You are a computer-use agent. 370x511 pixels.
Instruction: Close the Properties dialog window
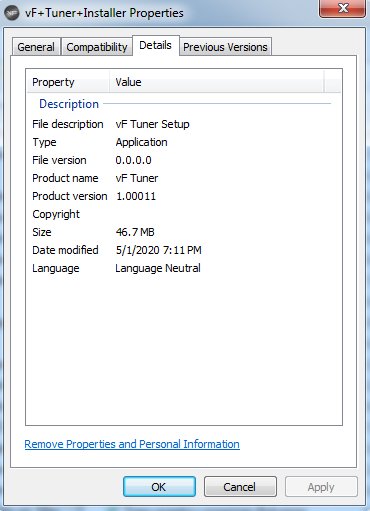[343, 8]
